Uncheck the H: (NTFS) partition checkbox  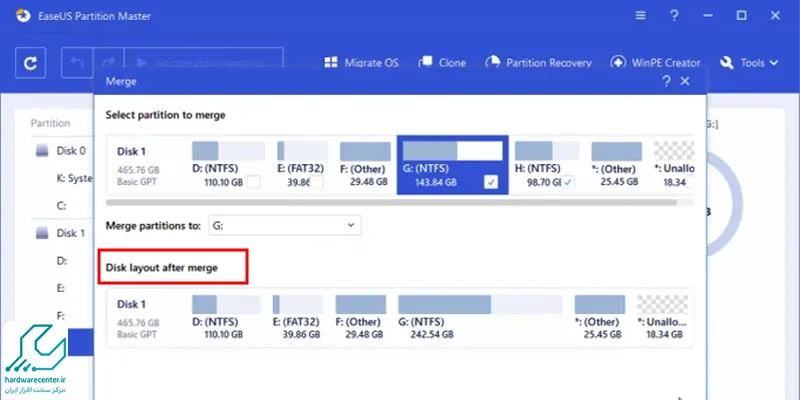[x=567, y=182]
